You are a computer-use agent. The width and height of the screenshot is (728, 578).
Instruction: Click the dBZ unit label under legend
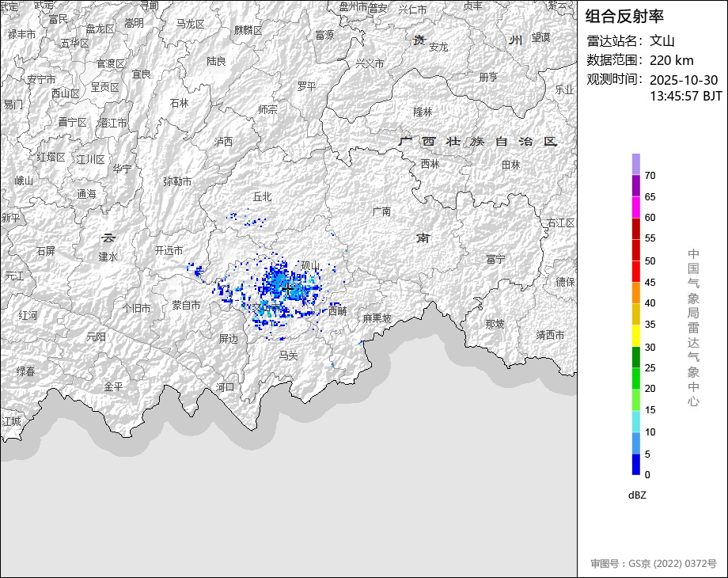point(637,496)
